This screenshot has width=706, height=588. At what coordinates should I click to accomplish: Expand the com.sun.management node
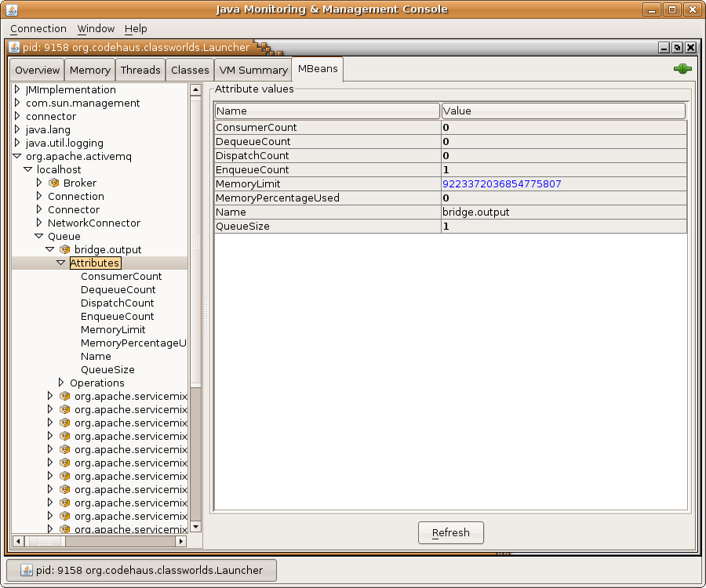coord(17,103)
